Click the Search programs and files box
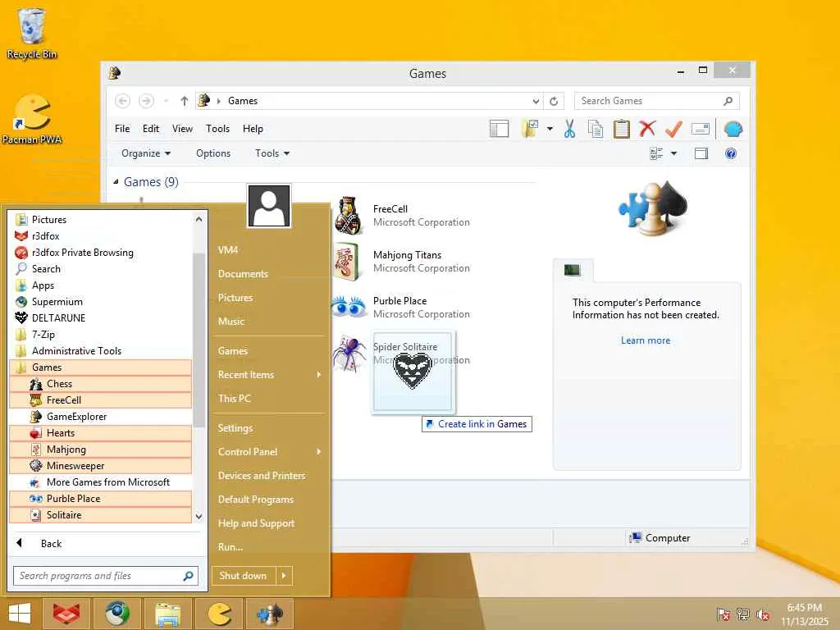The width and height of the screenshot is (840, 630). (106, 575)
